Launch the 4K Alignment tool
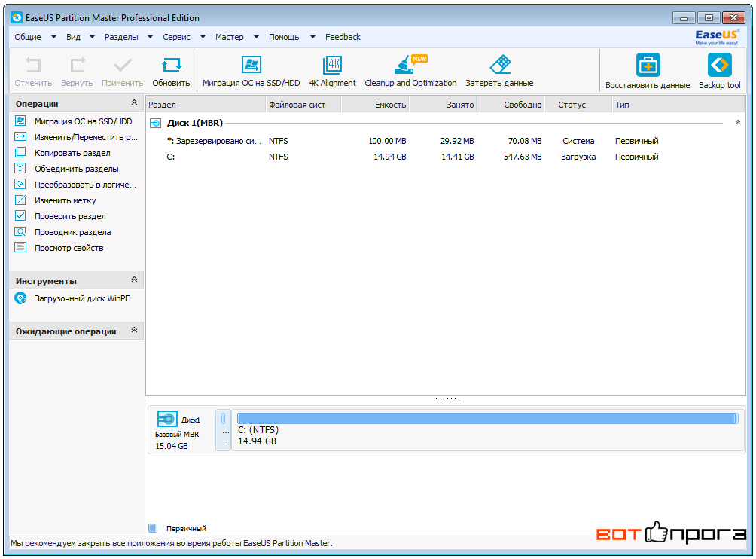This screenshot has width=756, height=559. pos(332,65)
